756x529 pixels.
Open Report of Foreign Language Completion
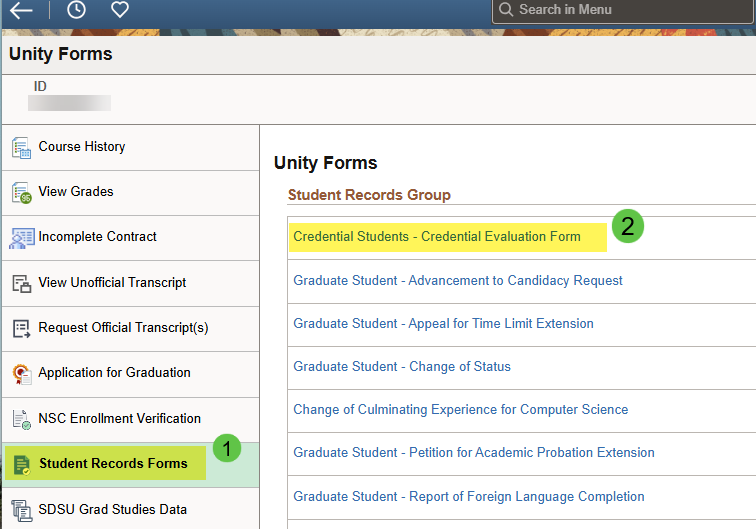(469, 496)
